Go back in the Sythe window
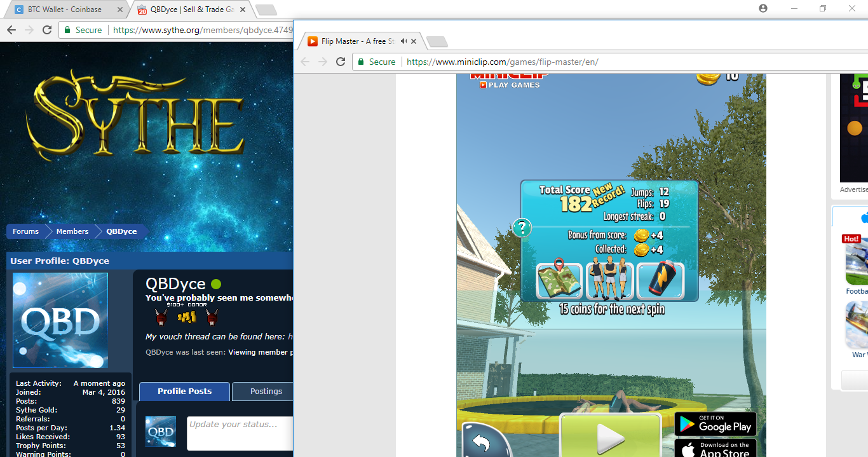The image size is (868, 457). pos(11,30)
